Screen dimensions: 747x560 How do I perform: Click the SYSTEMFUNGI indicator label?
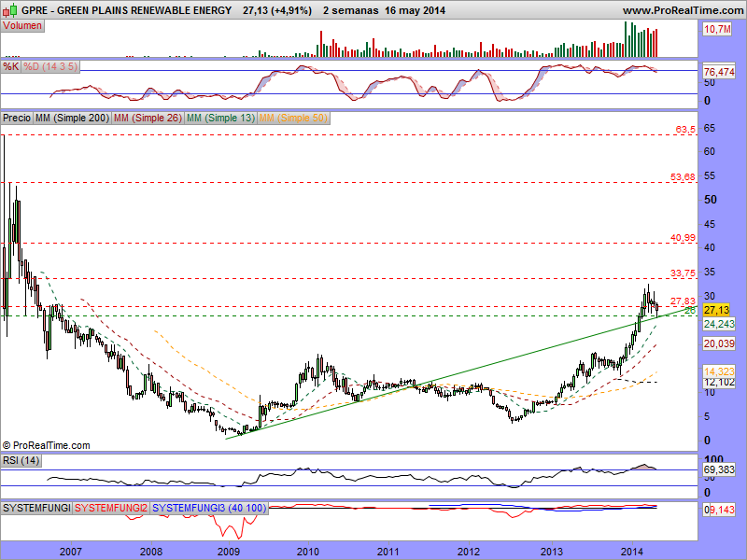pos(36,508)
